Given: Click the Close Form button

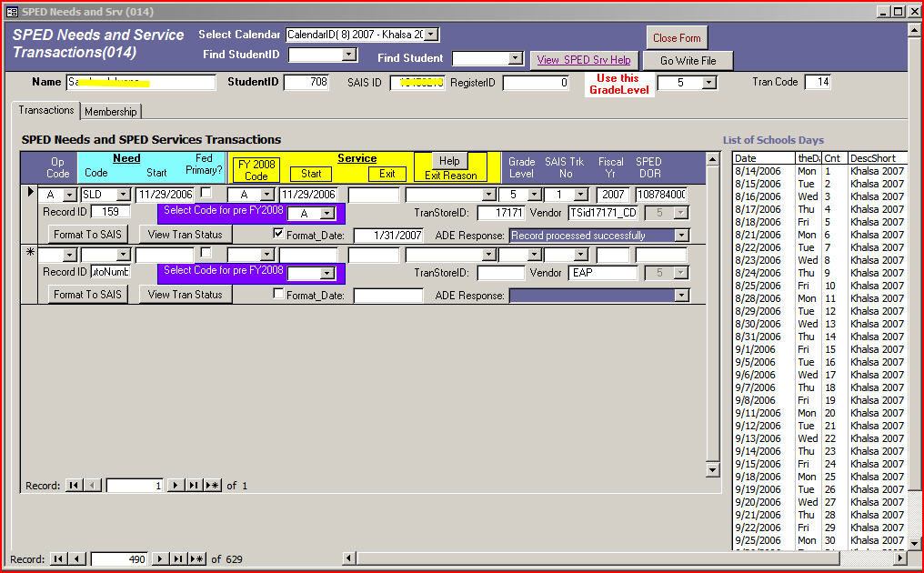Looking at the screenshot, I should [x=677, y=37].
